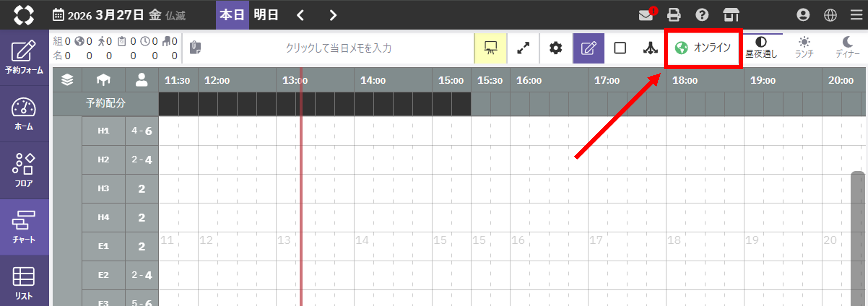Screen dimensions: 868x306
Task: Open the user account icon
Action: [803, 15]
